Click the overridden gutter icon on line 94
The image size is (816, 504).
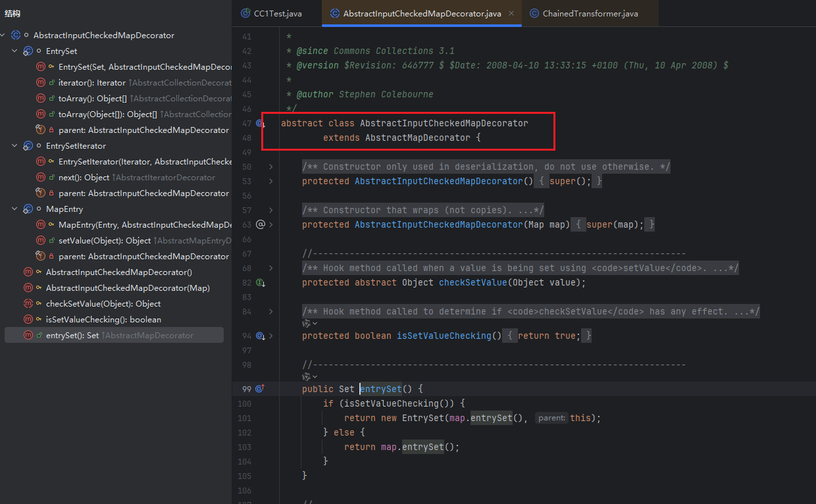260,336
